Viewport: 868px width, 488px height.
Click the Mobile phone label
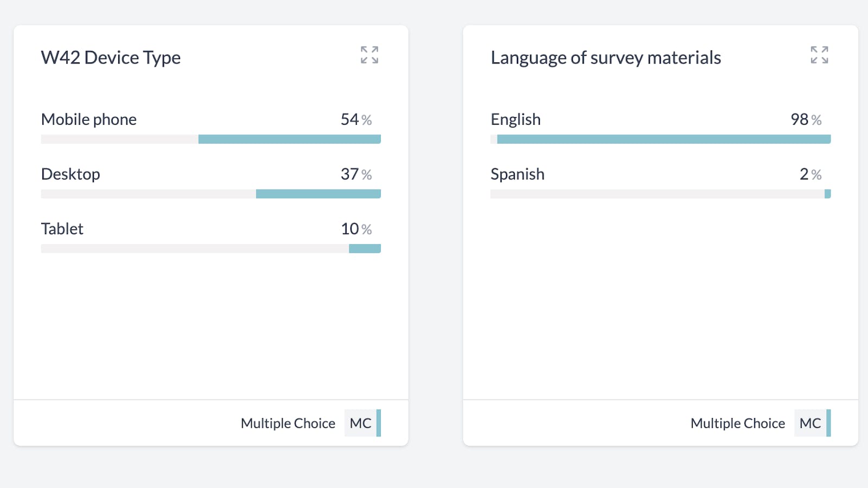coord(89,119)
